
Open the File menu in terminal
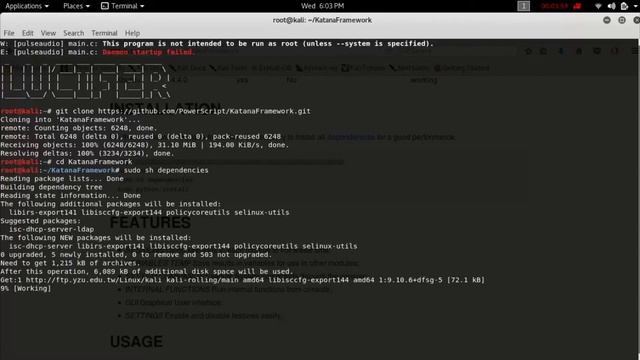tap(9, 33)
